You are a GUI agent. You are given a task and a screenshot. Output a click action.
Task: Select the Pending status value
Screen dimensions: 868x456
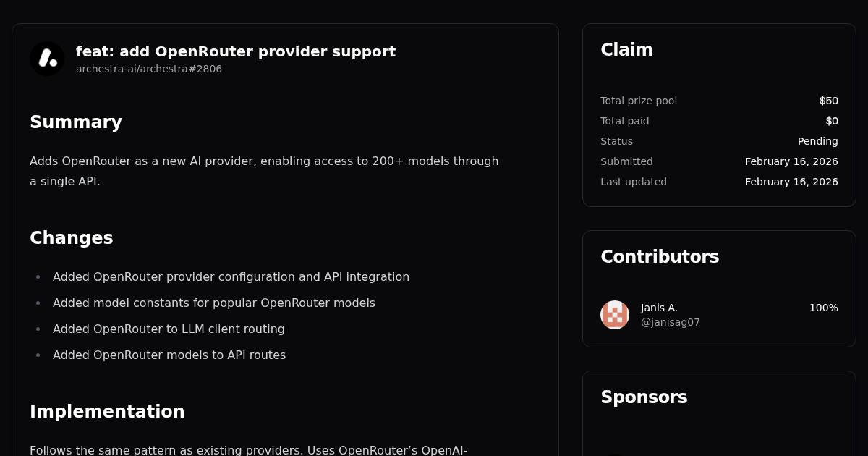(x=818, y=141)
